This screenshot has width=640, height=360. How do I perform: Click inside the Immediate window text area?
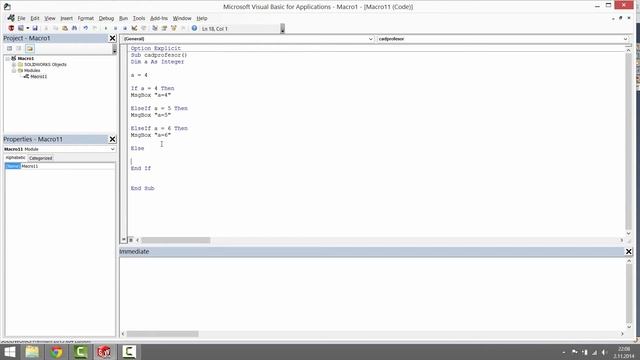372,293
